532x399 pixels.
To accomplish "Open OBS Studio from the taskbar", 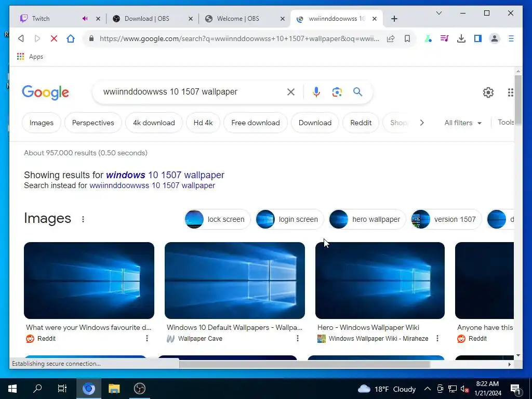I will (x=139, y=389).
